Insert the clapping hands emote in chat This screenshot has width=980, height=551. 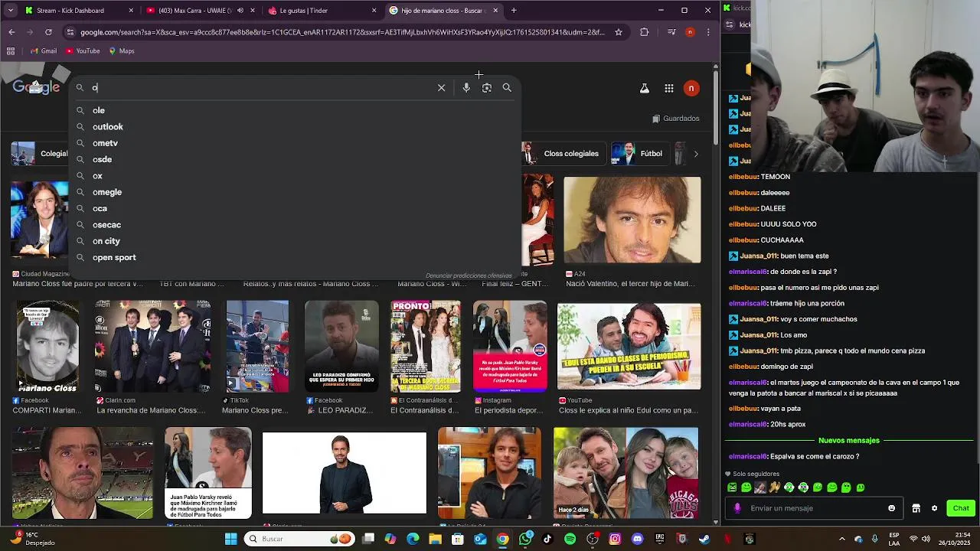click(775, 487)
